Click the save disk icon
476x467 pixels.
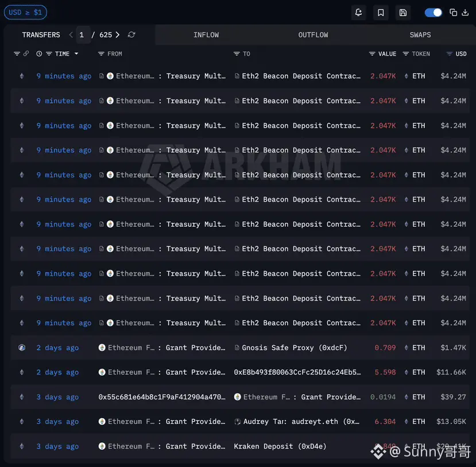pos(403,13)
